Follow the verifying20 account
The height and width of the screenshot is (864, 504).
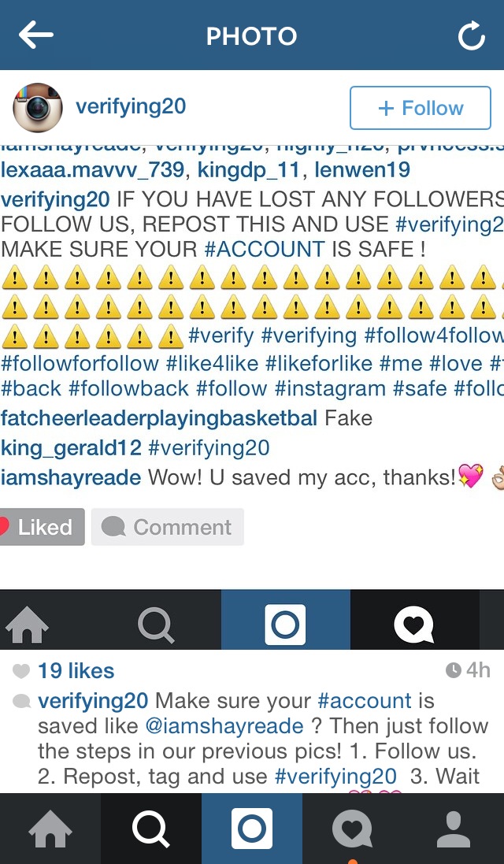421,108
